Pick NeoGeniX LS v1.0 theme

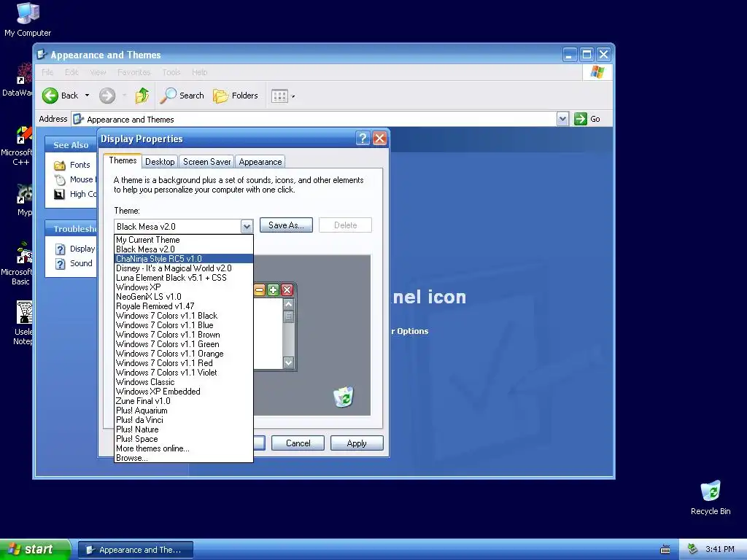tap(184, 297)
